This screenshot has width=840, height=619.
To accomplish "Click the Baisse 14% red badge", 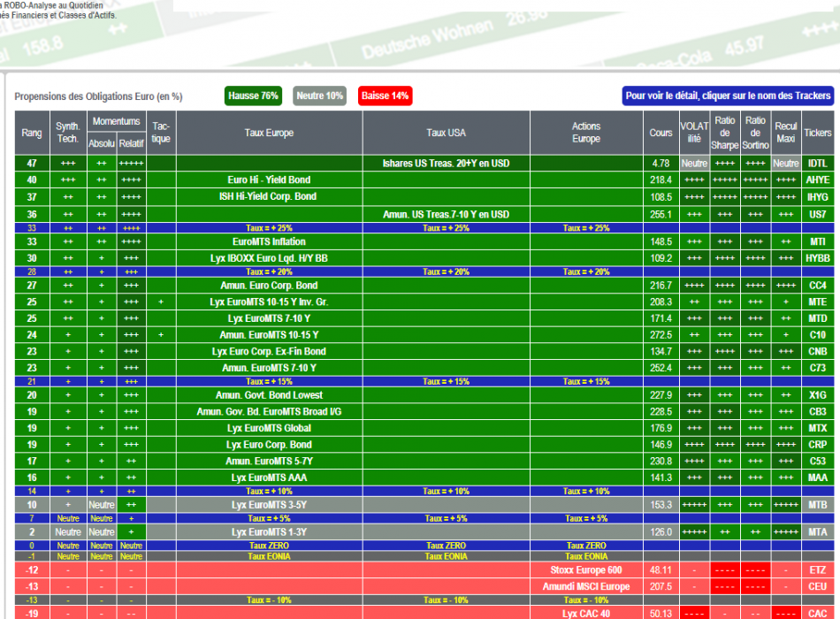I will [x=385, y=96].
